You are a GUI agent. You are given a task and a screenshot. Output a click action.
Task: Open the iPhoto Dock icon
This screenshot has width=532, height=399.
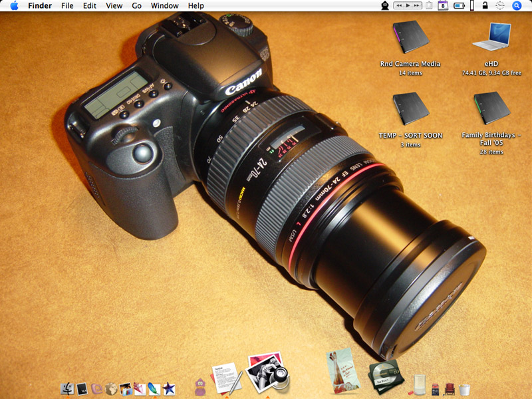point(125,389)
